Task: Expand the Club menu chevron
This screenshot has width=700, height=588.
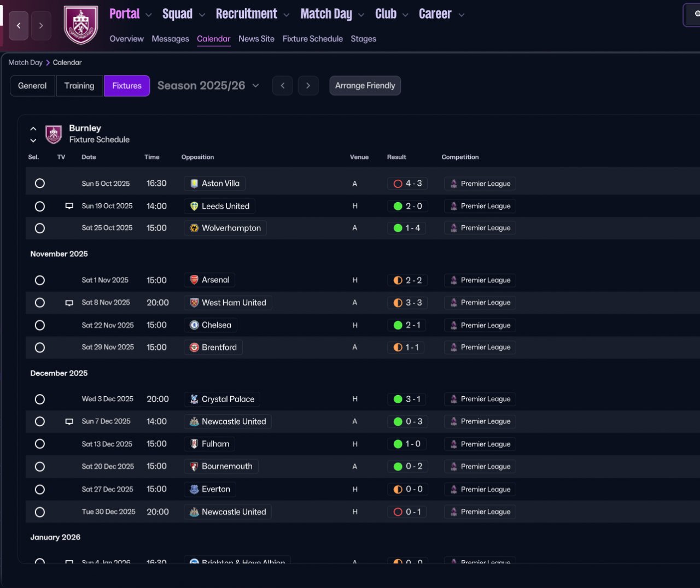Action: coord(405,15)
